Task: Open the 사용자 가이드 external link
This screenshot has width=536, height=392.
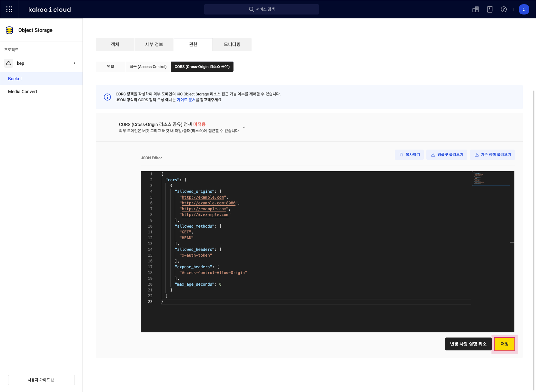Action: click(41, 380)
